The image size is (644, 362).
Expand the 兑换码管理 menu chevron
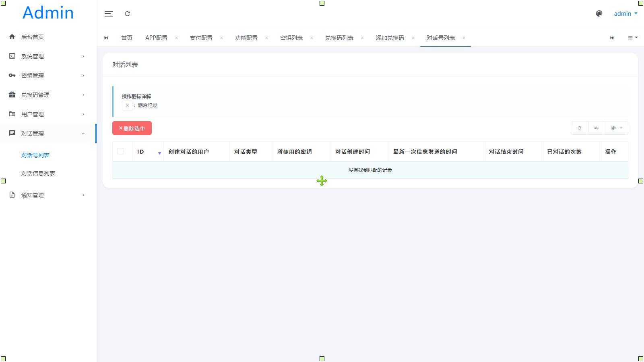pos(83,95)
